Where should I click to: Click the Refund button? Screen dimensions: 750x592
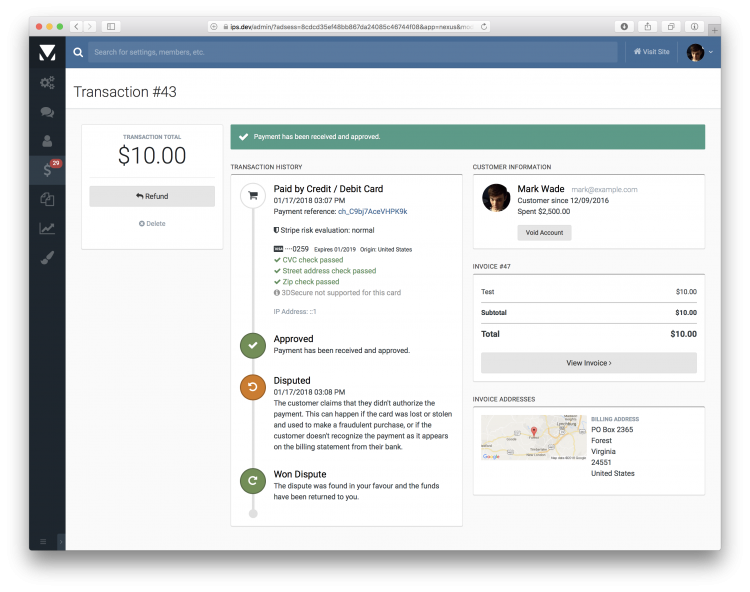click(152, 196)
